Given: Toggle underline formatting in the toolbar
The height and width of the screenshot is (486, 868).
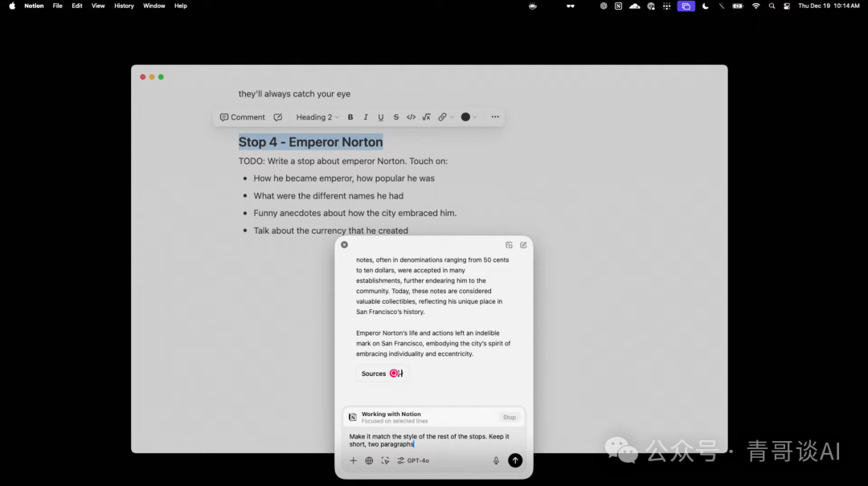Looking at the screenshot, I should 381,117.
